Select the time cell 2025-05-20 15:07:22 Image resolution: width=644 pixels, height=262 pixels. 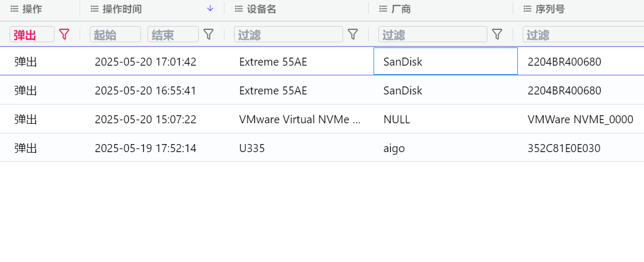tap(145, 120)
